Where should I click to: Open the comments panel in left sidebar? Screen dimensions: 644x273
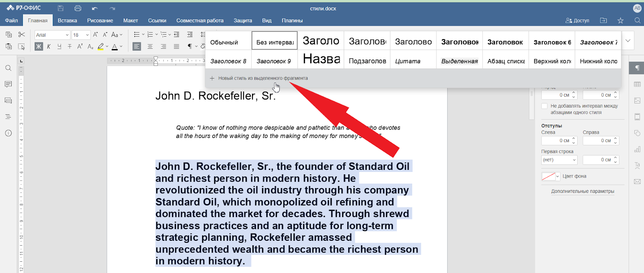[x=8, y=84]
